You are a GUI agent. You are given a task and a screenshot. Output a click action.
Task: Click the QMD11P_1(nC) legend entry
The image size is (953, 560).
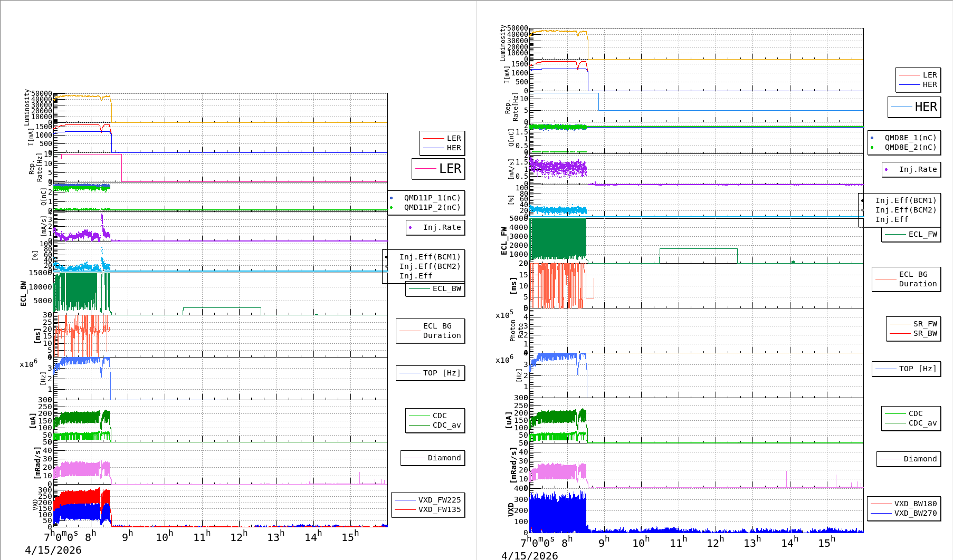coord(432,198)
